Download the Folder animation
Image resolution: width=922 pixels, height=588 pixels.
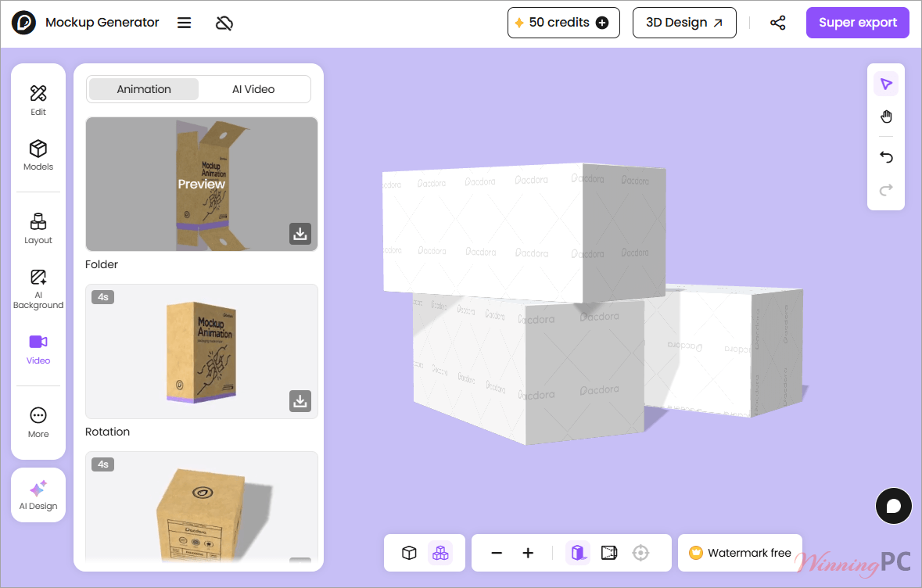click(300, 234)
